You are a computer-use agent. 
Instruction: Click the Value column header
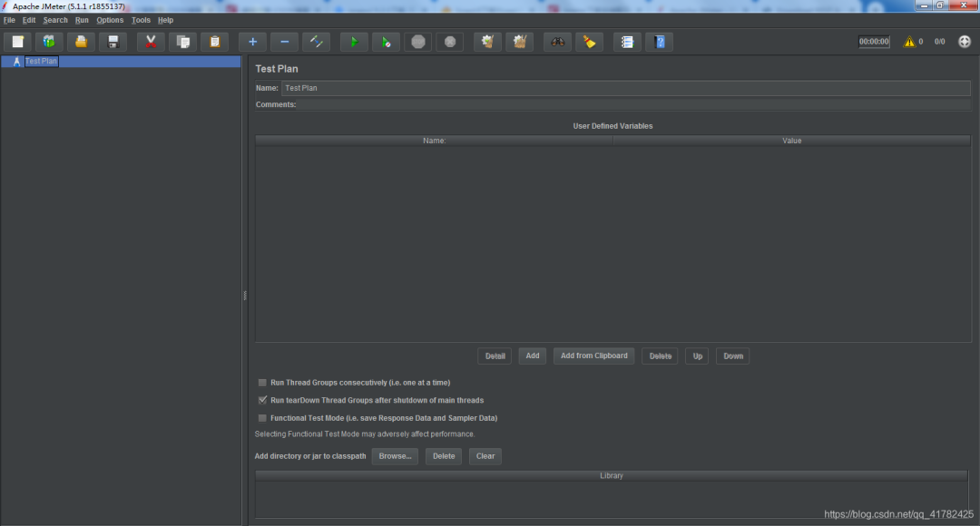(792, 141)
